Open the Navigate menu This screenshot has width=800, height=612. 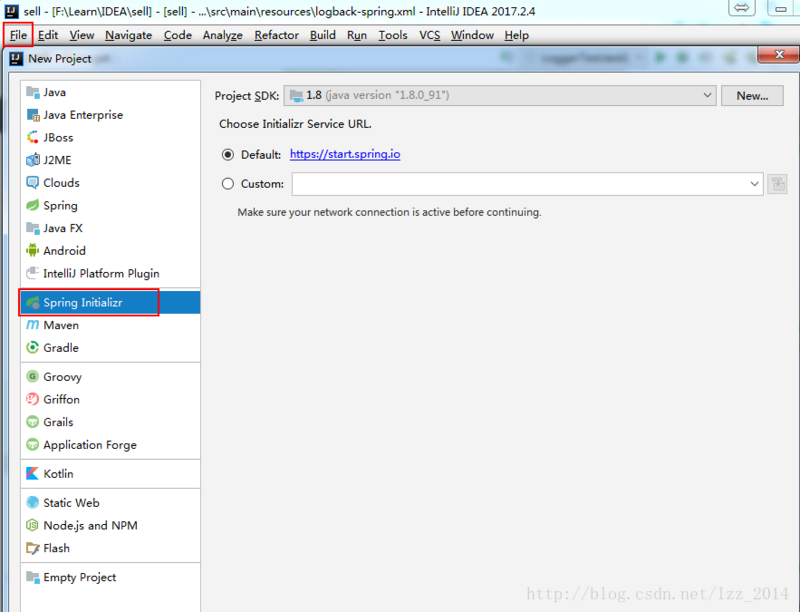(x=129, y=35)
